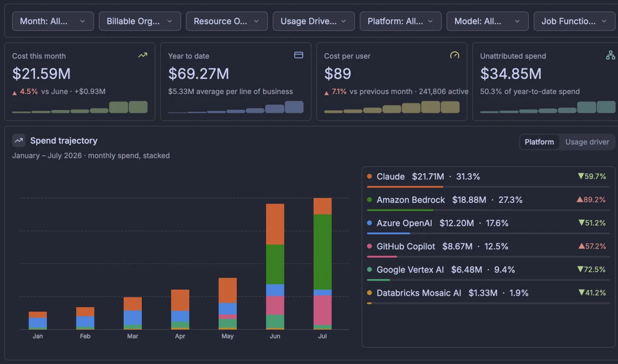618x364 pixels.
Task: Click the Cost this month sparkline chart
Action: click(x=80, y=107)
